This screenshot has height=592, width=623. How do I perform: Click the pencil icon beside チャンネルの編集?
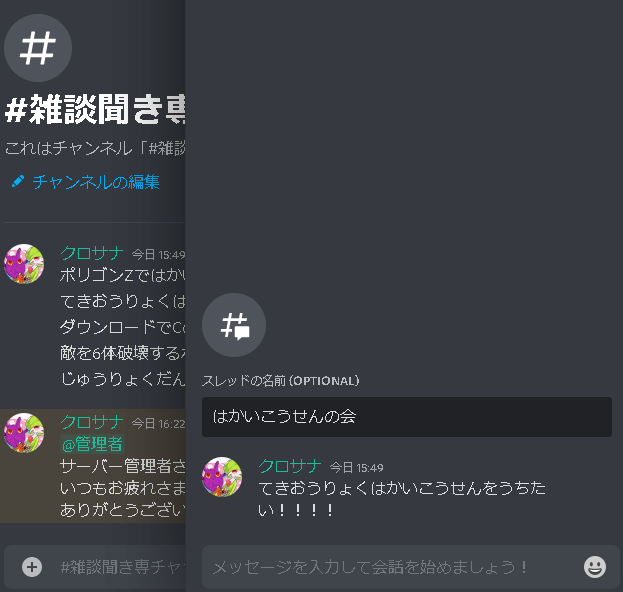click(18, 182)
